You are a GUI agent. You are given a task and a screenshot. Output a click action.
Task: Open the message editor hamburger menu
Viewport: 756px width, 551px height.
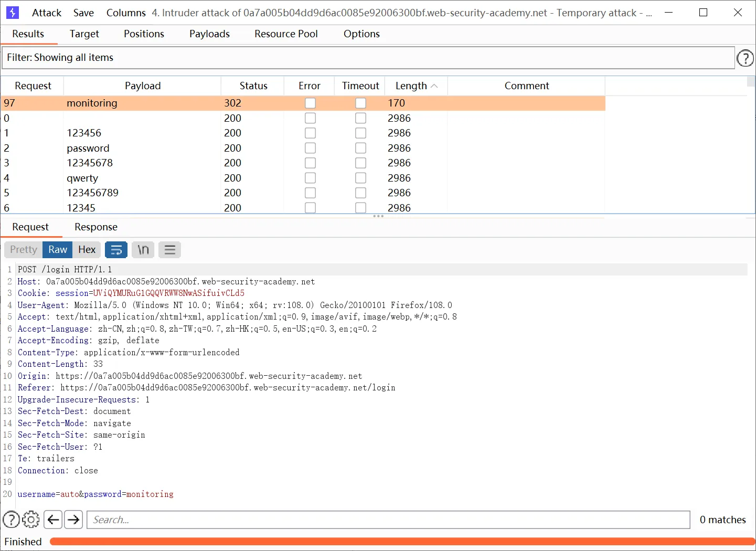[170, 250]
